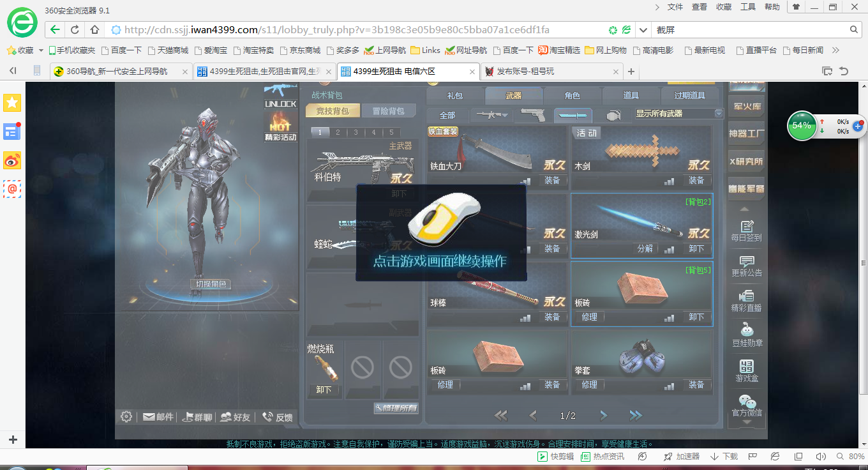Viewport: 868px width, 470px height.
Task: Collapse the right game menu up arrow
Action: [x=745, y=209]
